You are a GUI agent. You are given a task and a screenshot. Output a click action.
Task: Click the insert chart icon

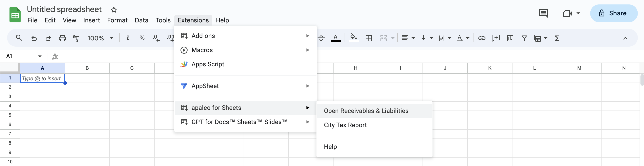(510, 38)
